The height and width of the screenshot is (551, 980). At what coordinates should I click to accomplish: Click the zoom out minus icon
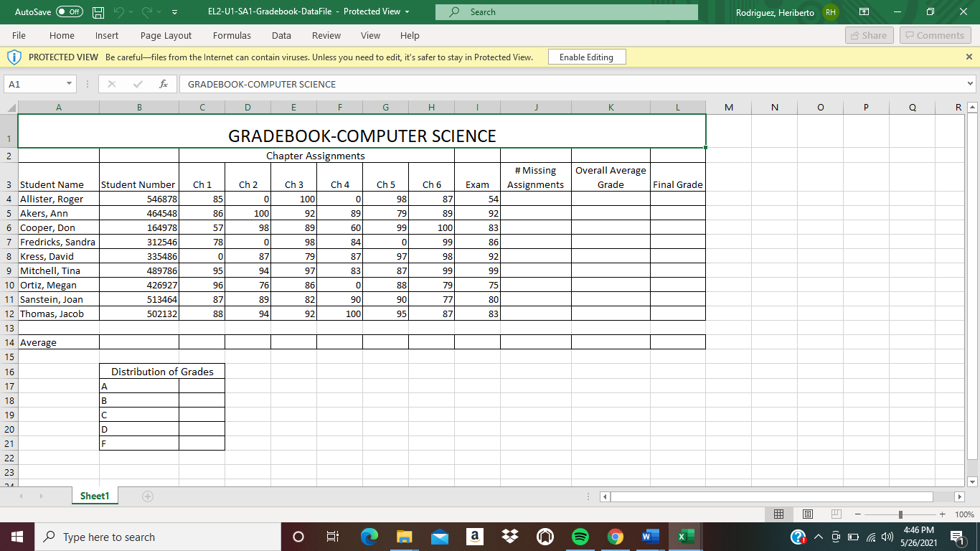[x=859, y=514]
